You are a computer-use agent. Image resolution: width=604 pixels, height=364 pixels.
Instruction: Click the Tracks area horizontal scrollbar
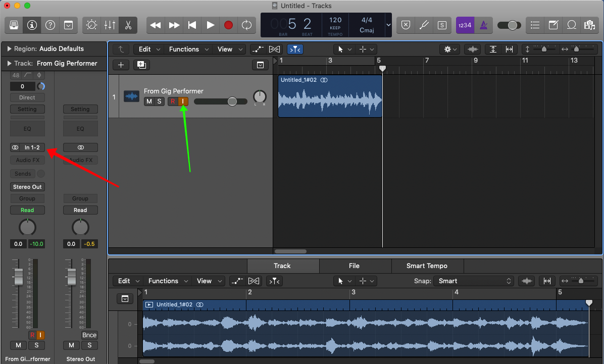(x=290, y=251)
